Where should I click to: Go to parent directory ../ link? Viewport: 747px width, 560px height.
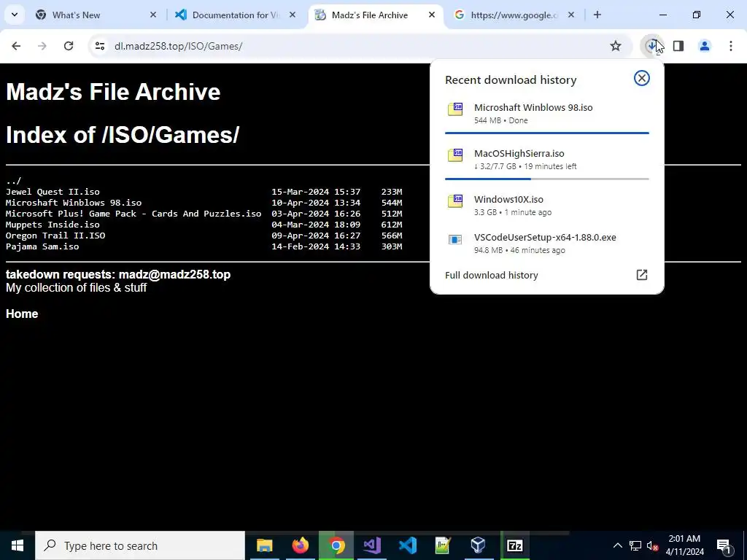(13, 181)
